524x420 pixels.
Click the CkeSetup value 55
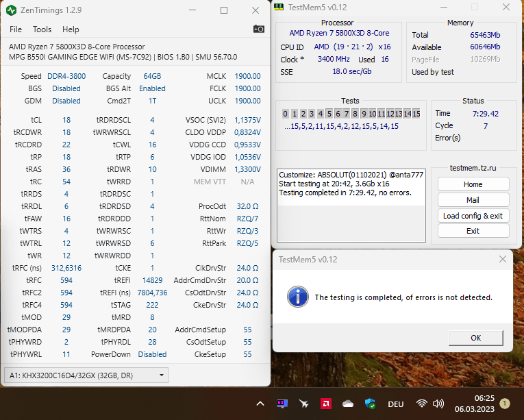coord(247,354)
